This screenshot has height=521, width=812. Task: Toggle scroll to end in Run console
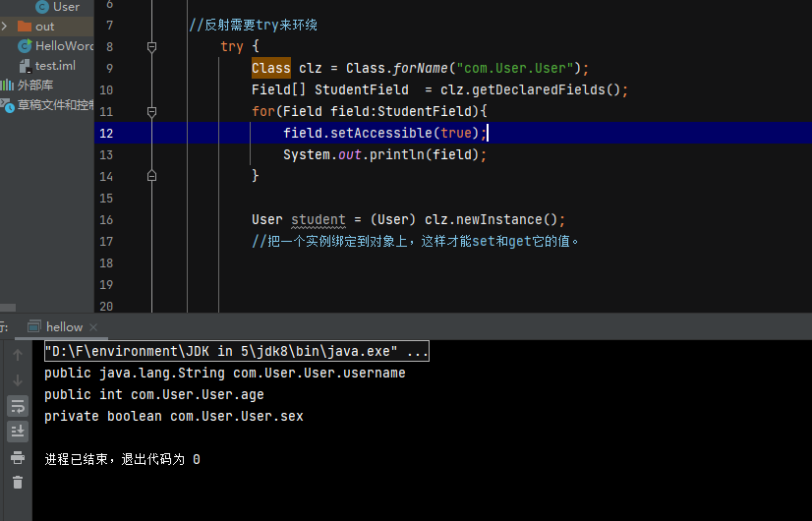coord(17,432)
